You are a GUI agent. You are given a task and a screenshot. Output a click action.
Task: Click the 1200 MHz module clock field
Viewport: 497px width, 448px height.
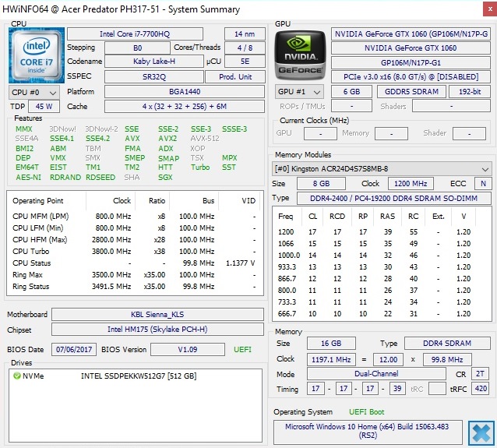coord(411,184)
